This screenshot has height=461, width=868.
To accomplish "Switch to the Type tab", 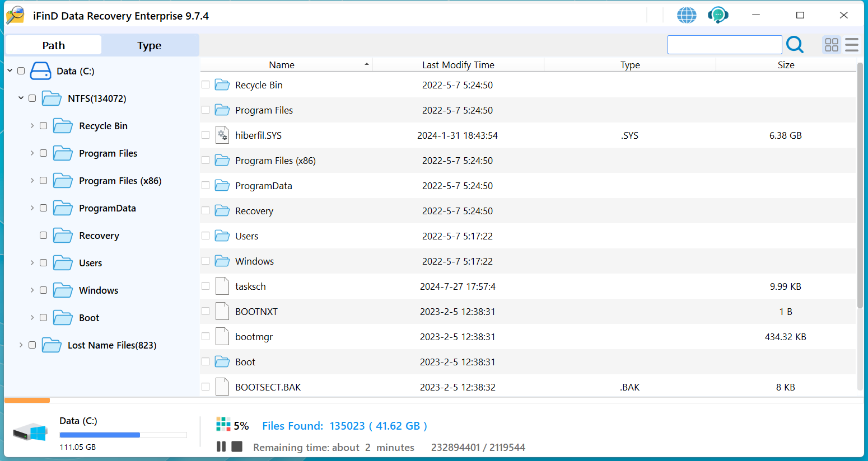I will 150,45.
